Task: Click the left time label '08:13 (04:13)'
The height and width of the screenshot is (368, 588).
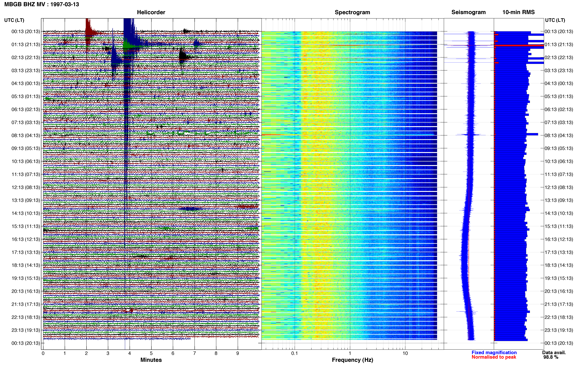Action: (x=26, y=135)
